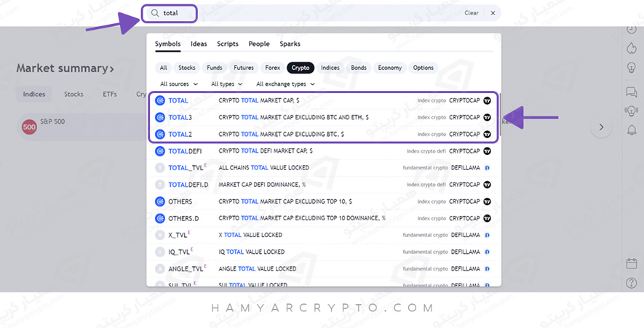Open the Scripts tab
The width and height of the screenshot is (644, 328).
pyautogui.click(x=228, y=44)
